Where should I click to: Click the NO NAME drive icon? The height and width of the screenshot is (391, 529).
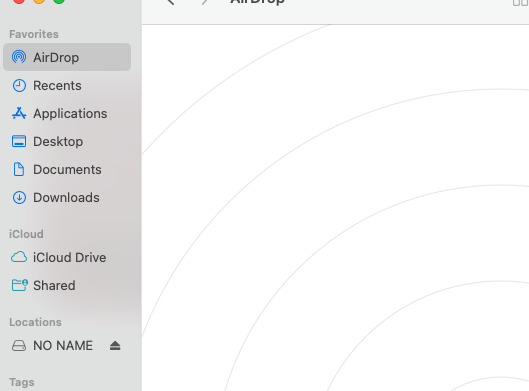coord(19,346)
